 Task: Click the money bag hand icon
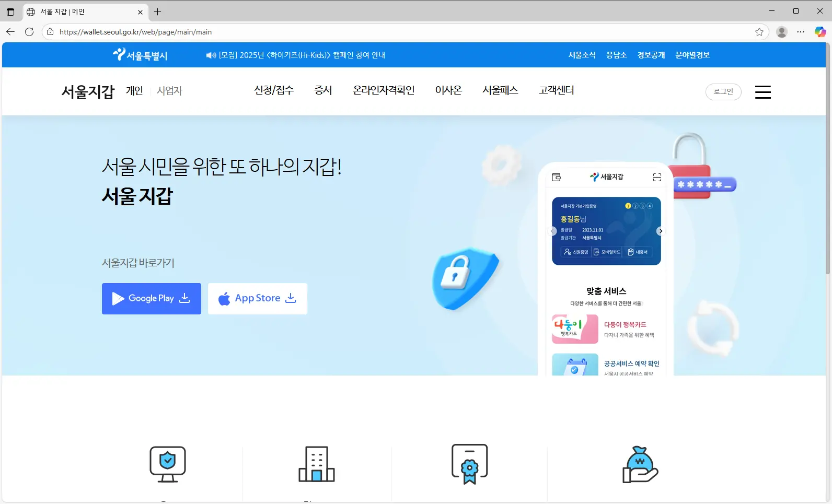(640, 464)
